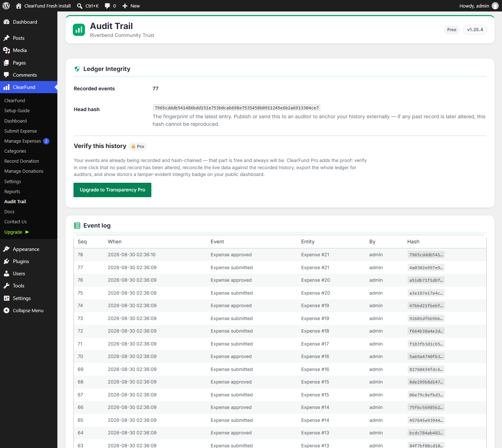Image resolution: width=502 pixels, height=448 pixels.
Task: Click Expense #20 in row 75
Action: pyautogui.click(x=316, y=293)
